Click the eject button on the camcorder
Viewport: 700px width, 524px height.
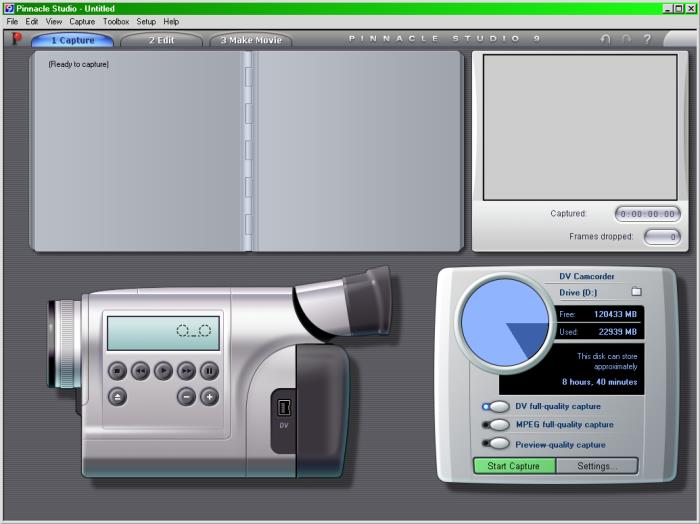(x=117, y=396)
